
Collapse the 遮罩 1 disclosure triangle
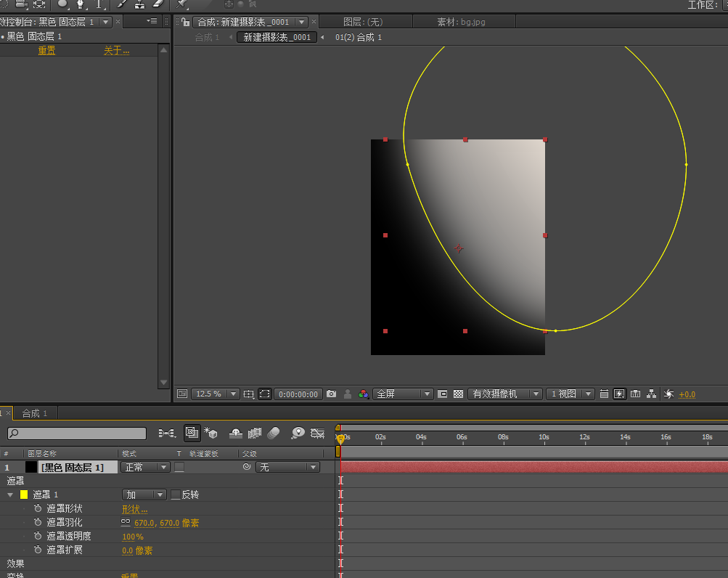pos(10,494)
